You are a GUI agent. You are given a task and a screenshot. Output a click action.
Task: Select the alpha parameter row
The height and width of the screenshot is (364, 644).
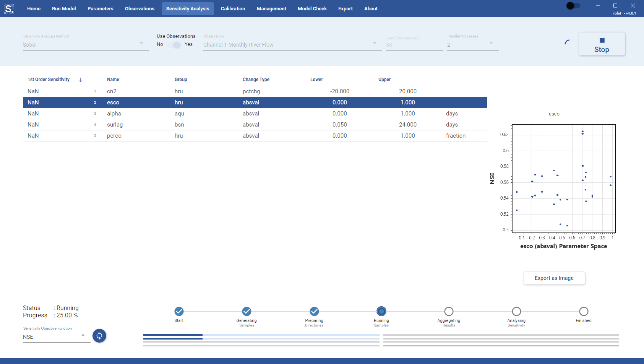click(x=255, y=114)
